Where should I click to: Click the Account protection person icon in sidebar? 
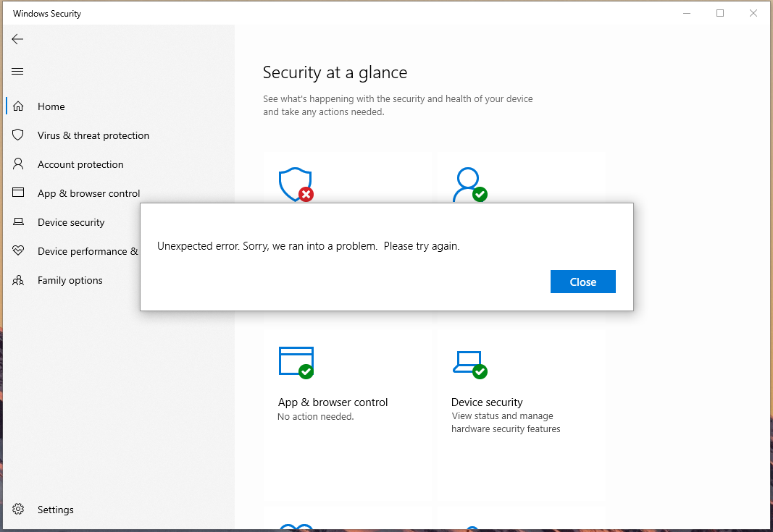[18, 164]
